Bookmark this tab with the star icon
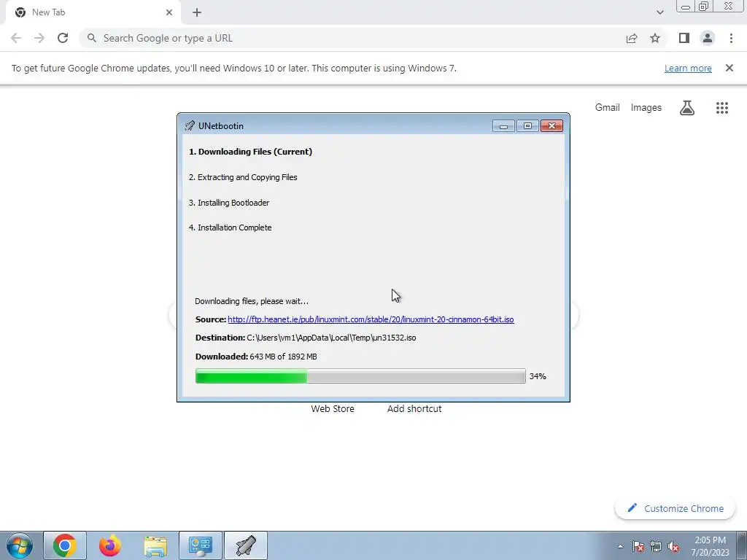 click(x=655, y=38)
